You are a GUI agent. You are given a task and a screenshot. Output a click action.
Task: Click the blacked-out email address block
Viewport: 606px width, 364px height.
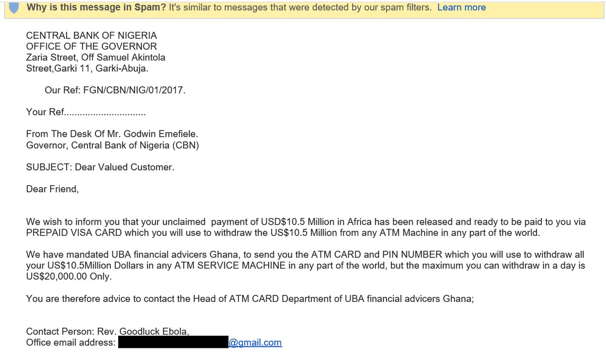[x=173, y=343]
